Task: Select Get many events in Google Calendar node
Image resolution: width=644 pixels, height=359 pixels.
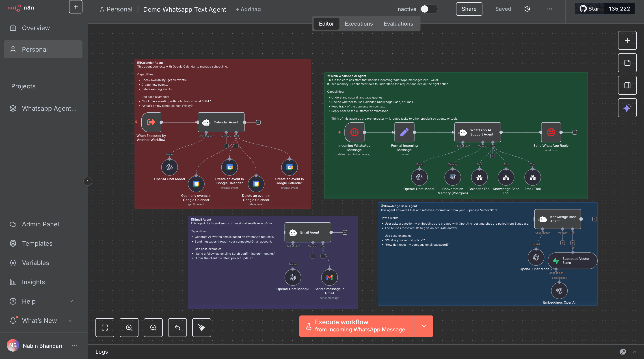Action: [196, 184]
